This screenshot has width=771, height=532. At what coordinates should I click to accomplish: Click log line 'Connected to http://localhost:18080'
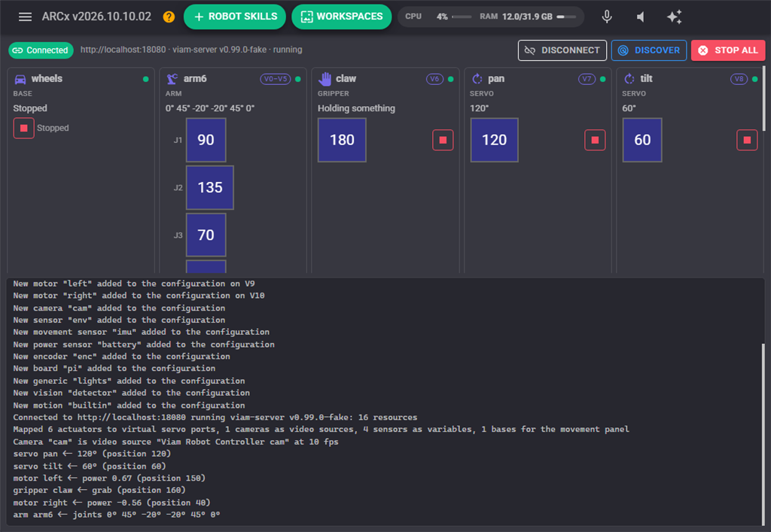click(215, 417)
